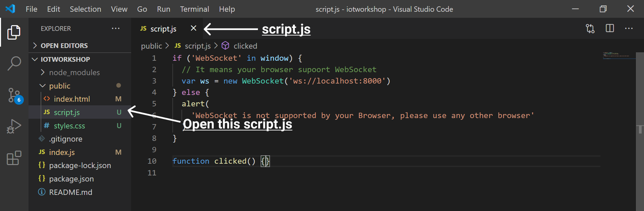Viewport: 644px width, 211px height.
Task: Open README.md in the file tree
Action: click(80, 192)
